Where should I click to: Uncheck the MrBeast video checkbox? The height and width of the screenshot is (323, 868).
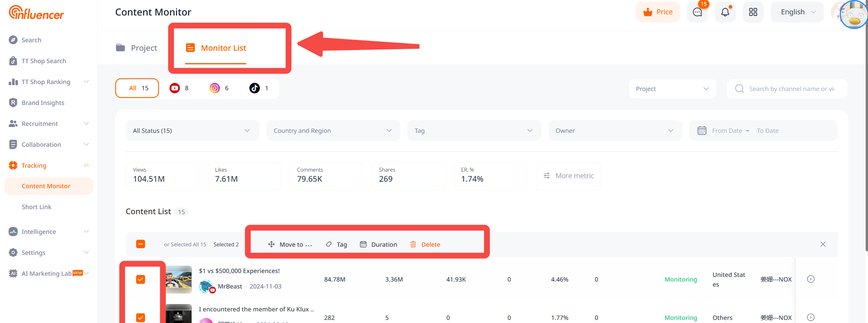(x=140, y=279)
